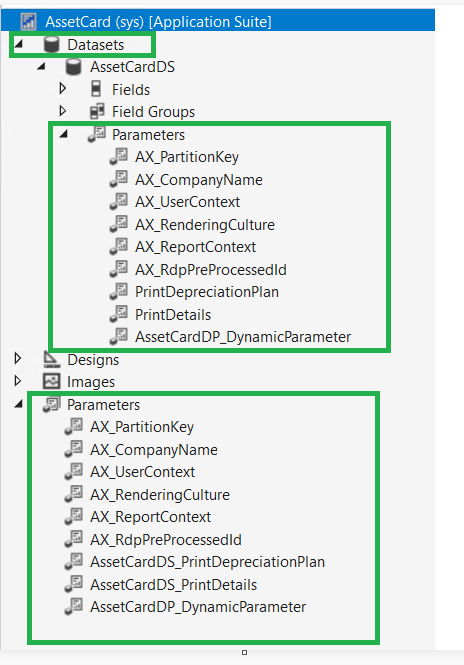
Task: Collapse the Datasets node
Action: [x=19, y=43]
